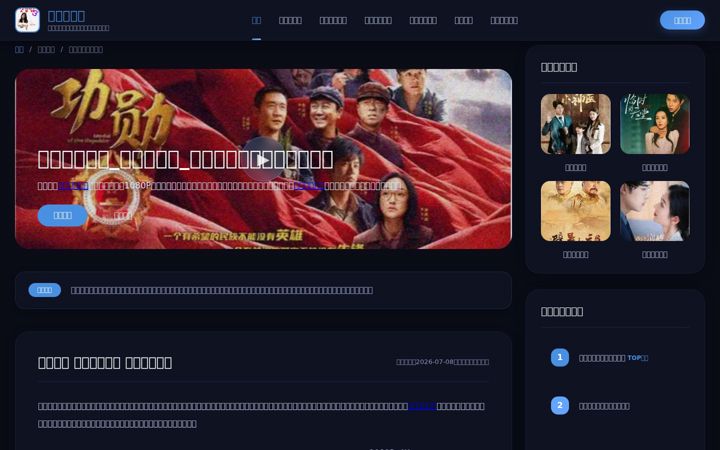Click the article heading above the paragraph
Screen dimensions: 720x450
105,363
